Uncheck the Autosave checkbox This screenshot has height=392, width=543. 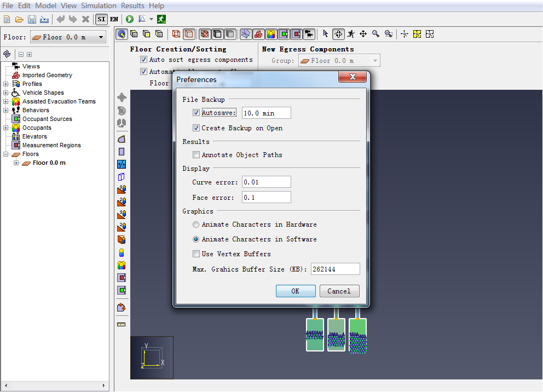pyautogui.click(x=196, y=113)
